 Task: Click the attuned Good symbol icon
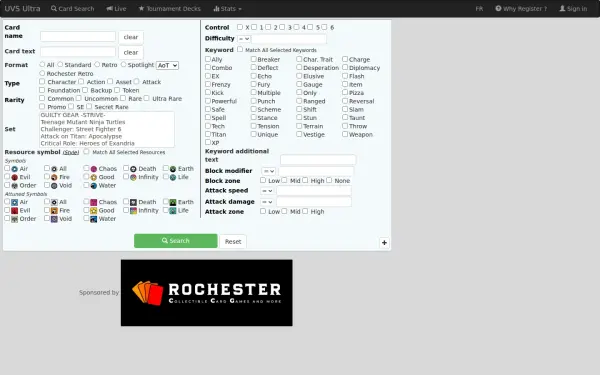coord(94,210)
